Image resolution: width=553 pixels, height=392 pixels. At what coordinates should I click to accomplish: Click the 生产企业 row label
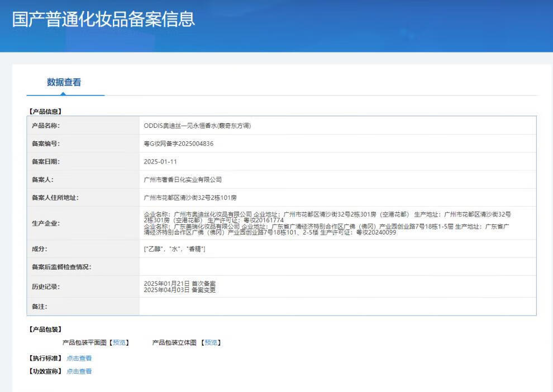[x=46, y=223]
